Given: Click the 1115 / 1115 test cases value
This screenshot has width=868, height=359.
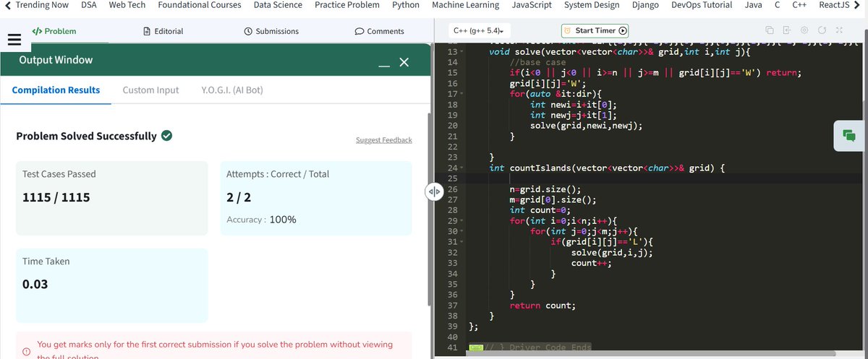Looking at the screenshot, I should pyautogui.click(x=56, y=196).
